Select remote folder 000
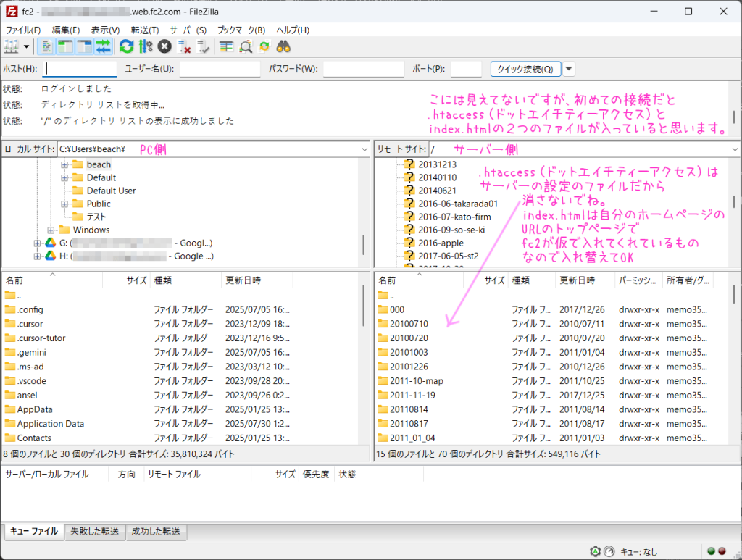742x560 pixels. (397, 310)
